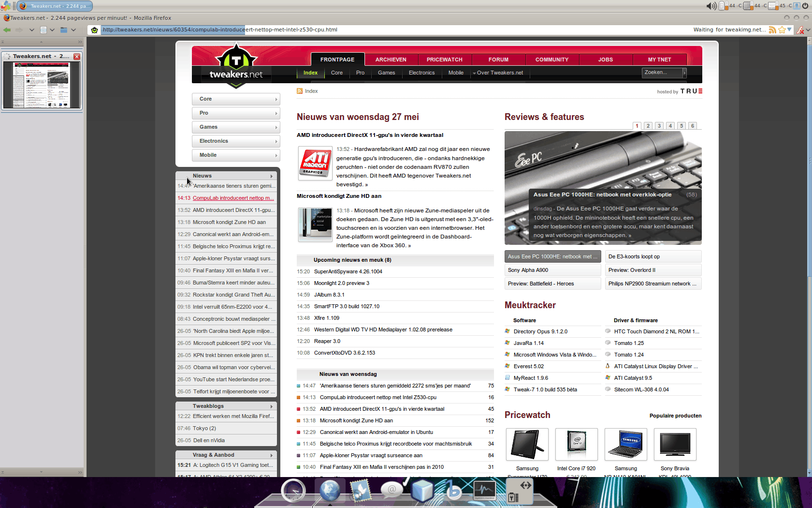Open 'Microsoft kondigt Zune HD aan' headline
The width and height of the screenshot is (812, 508).
click(x=339, y=196)
